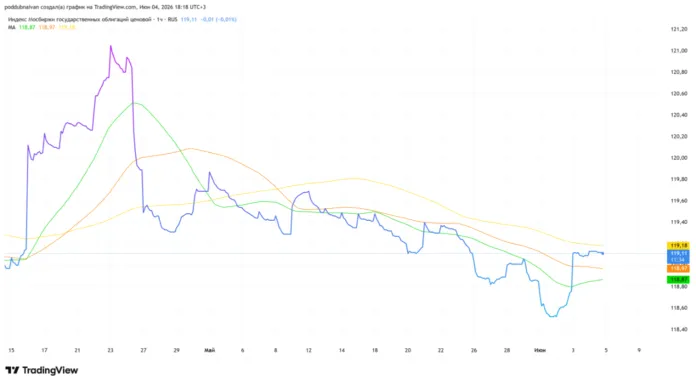The image size is (696, 384).
Task: Click date label 9 on the time axis
Action: (639, 350)
